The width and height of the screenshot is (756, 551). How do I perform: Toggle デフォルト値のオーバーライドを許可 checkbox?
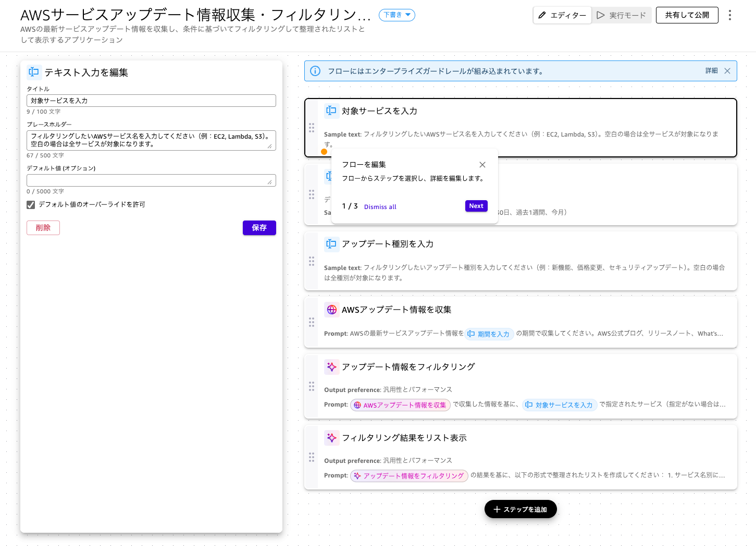(31, 205)
